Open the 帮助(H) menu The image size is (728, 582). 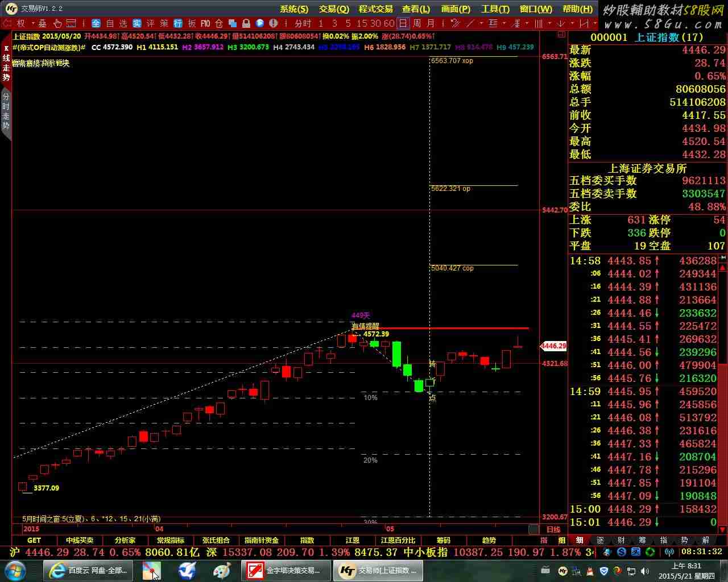577,9
